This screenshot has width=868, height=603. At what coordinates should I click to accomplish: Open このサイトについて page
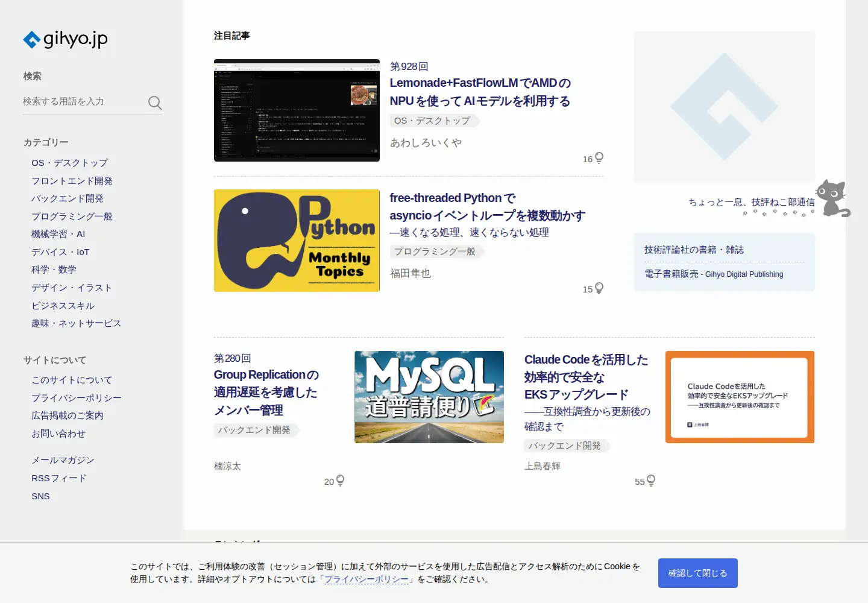[72, 380]
